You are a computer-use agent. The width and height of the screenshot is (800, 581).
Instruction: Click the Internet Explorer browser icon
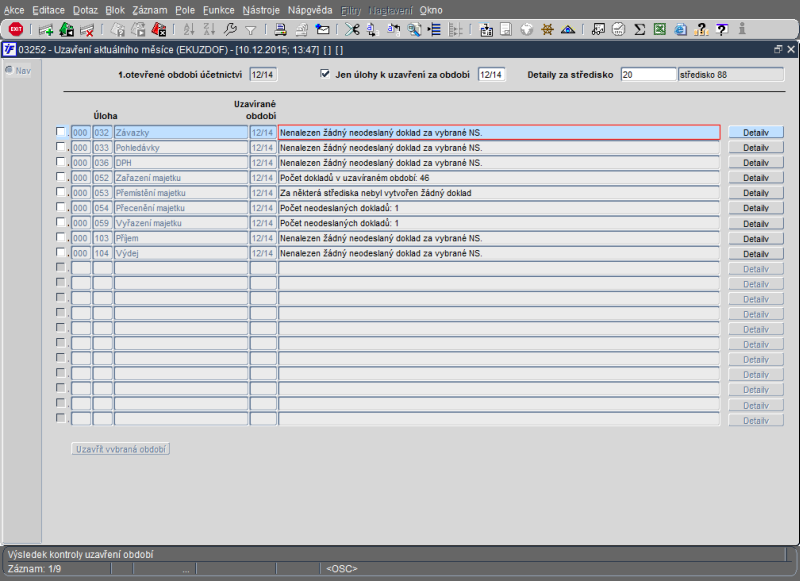[x=680, y=30]
